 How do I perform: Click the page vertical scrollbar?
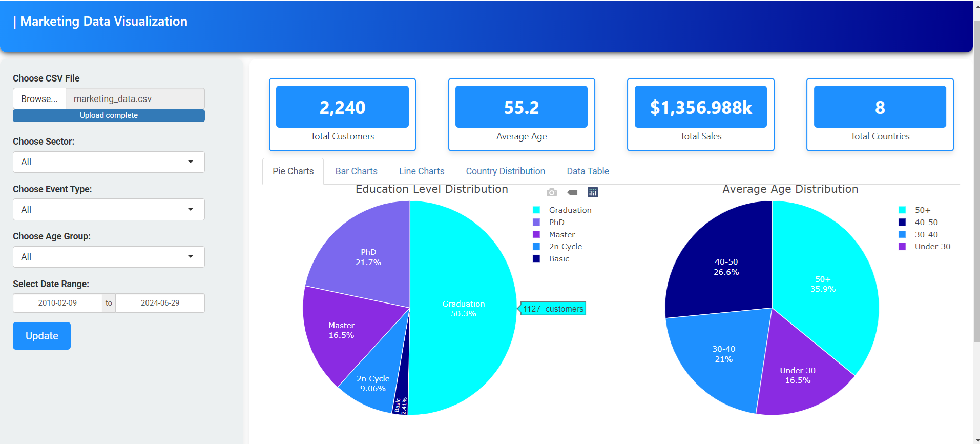click(x=976, y=181)
